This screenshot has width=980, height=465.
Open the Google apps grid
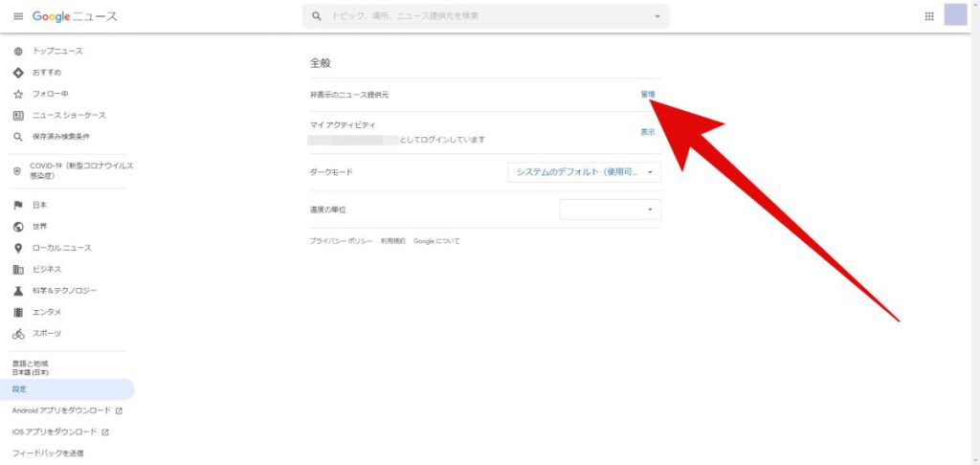928,16
